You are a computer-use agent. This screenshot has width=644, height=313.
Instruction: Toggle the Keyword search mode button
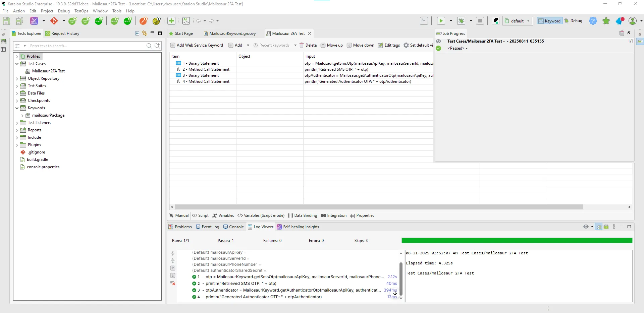(550, 21)
